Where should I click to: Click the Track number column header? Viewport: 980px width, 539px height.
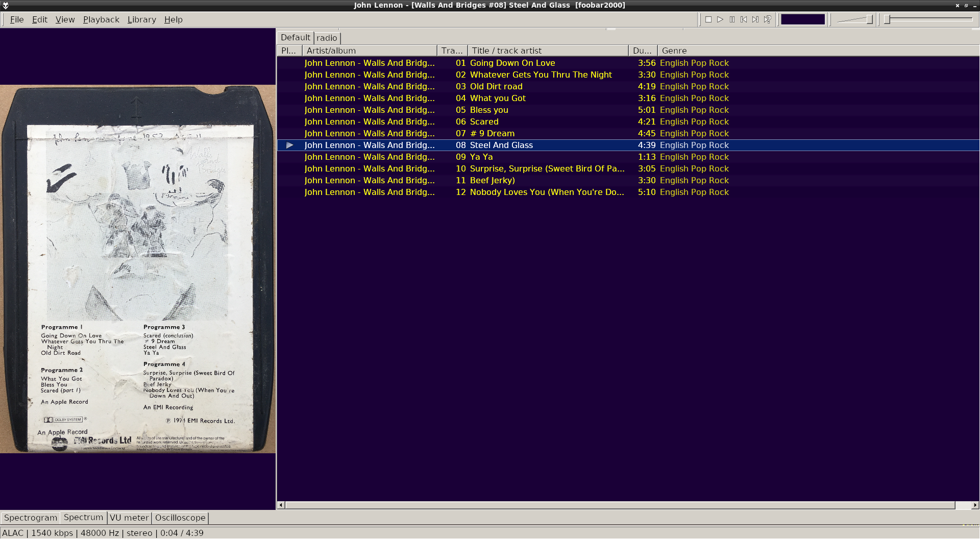coord(452,51)
